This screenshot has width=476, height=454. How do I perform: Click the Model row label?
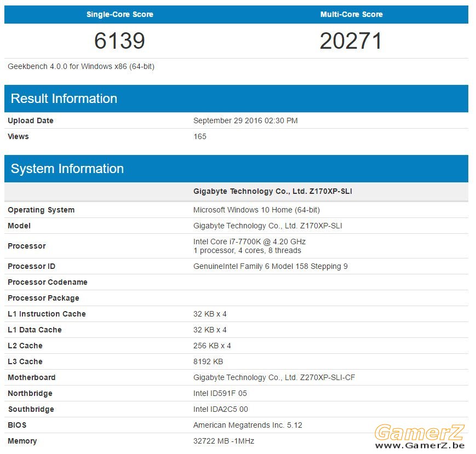[19, 226]
